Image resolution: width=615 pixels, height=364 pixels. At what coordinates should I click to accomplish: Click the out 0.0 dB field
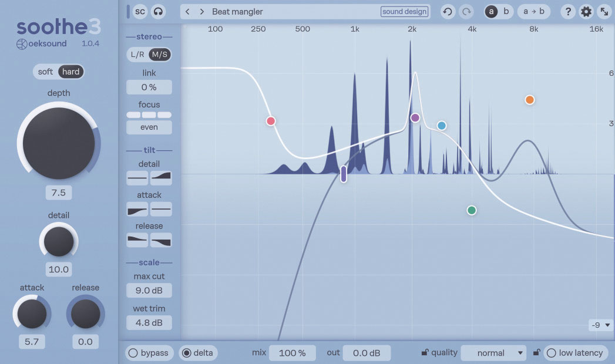pyautogui.click(x=367, y=353)
